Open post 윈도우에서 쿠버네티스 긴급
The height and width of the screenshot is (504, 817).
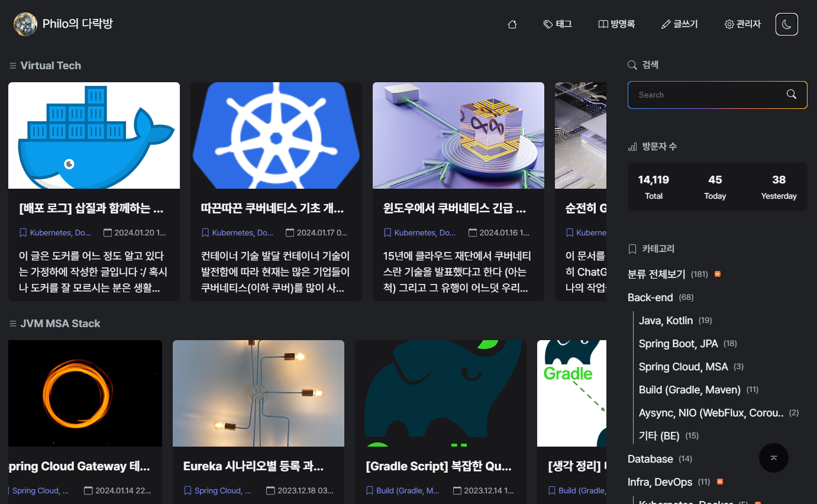pos(455,208)
